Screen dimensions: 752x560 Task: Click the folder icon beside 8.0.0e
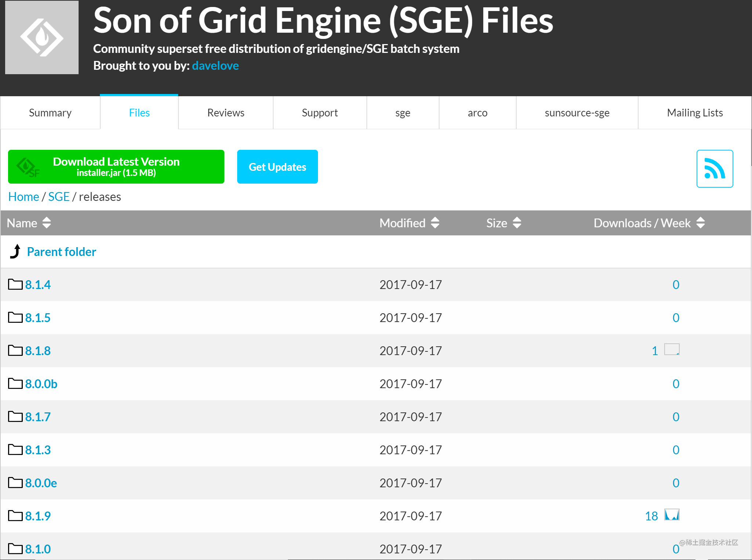(x=14, y=483)
